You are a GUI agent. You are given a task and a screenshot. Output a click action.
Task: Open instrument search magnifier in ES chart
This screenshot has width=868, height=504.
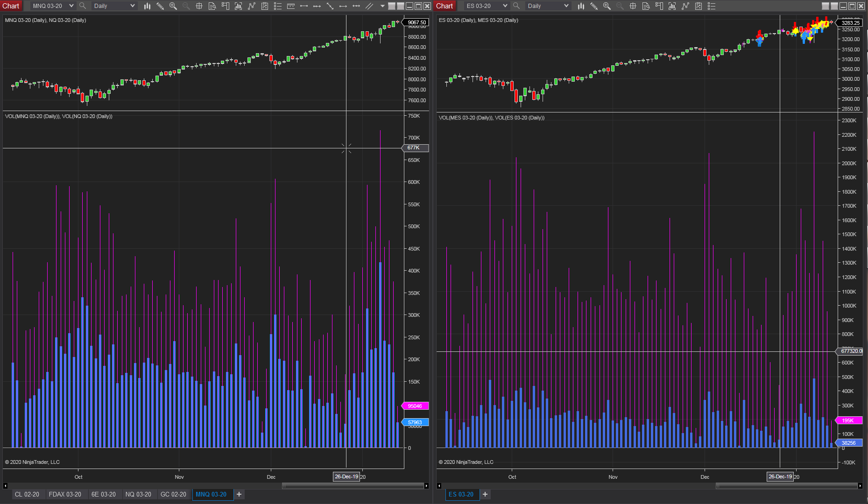pyautogui.click(x=516, y=6)
